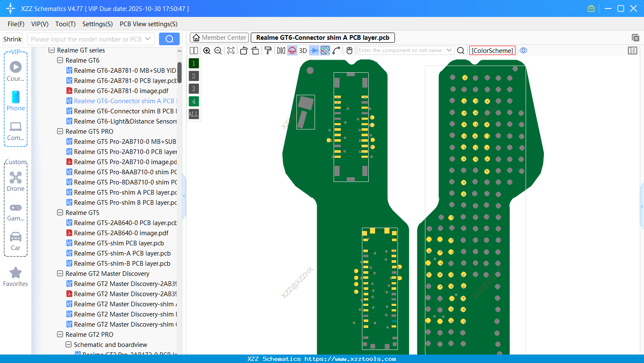Toggle PCB layer 1

point(194,63)
